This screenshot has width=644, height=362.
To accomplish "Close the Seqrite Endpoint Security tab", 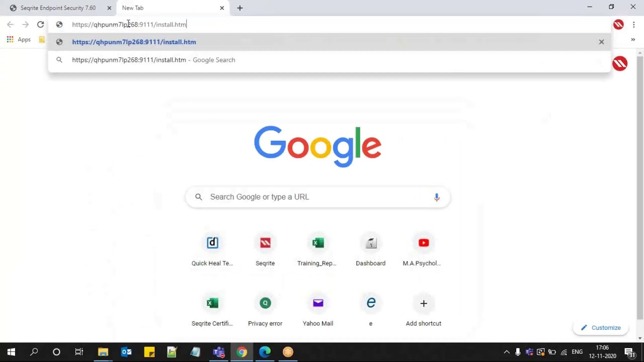I will (x=109, y=8).
